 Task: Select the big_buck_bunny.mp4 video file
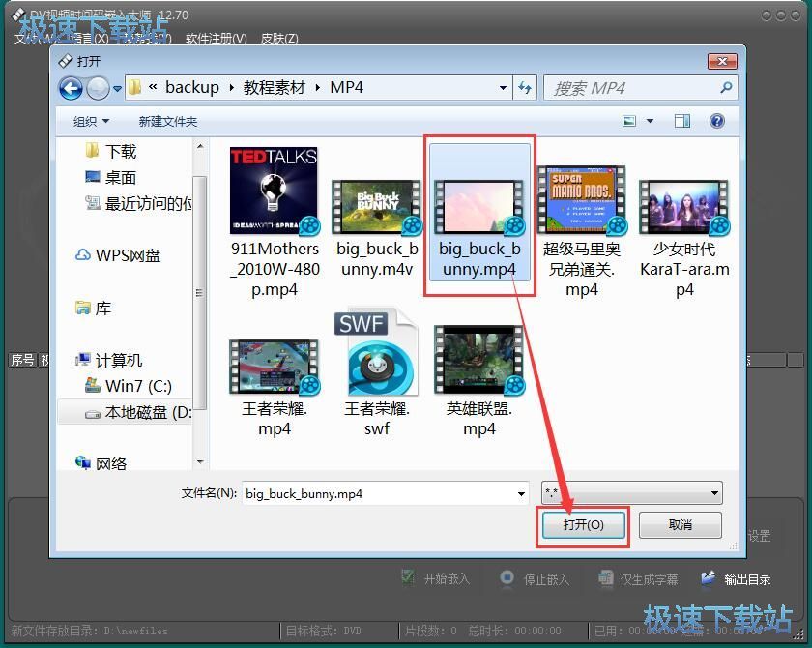479,213
